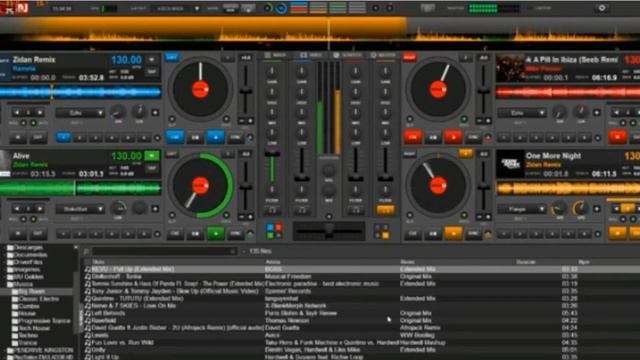The height and width of the screenshot is (360, 640).
Task: Select track 'KEVU - Pull Up (Extended Mix)'
Action: pos(133,269)
